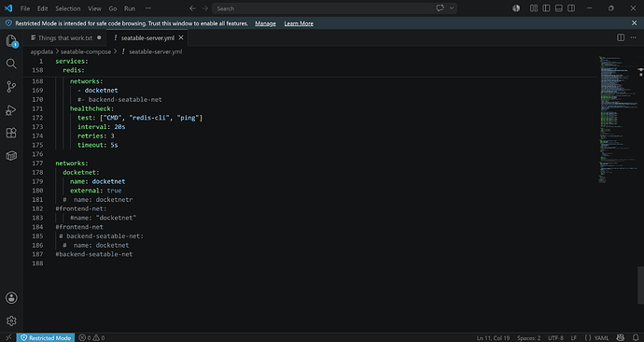Open chat dropdown arrow beside Copilot icon
644x342 pixels.
[452, 8]
